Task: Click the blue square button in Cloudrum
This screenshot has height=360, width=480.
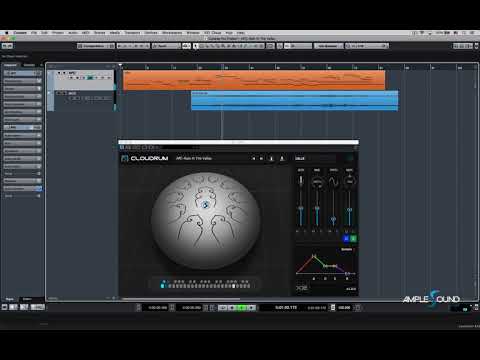Action: pos(346,238)
